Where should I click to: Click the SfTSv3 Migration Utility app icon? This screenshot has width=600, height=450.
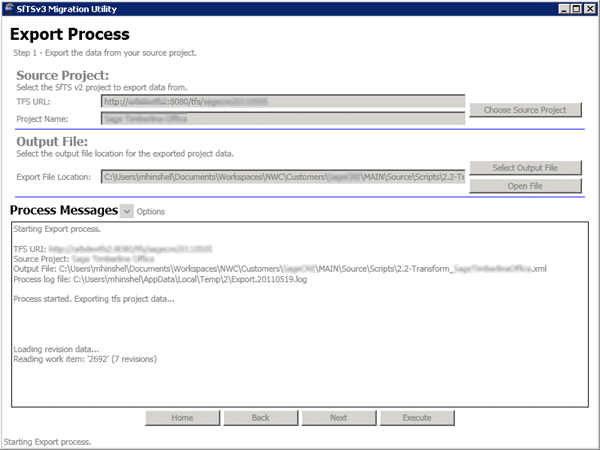pyautogui.click(x=9, y=8)
